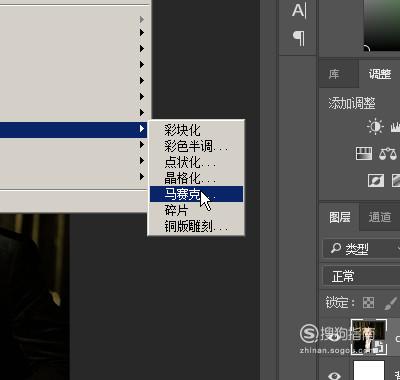
Task: Open the Character panel icon
Action: coord(299,10)
